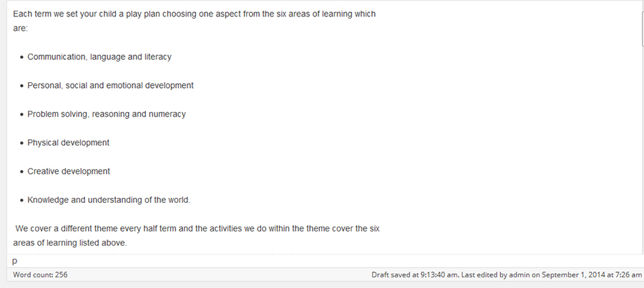Click the 'p' element path indicator
The width and height of the screenshot is (644, 288).
pyautogui.click(x=15, y=262)
